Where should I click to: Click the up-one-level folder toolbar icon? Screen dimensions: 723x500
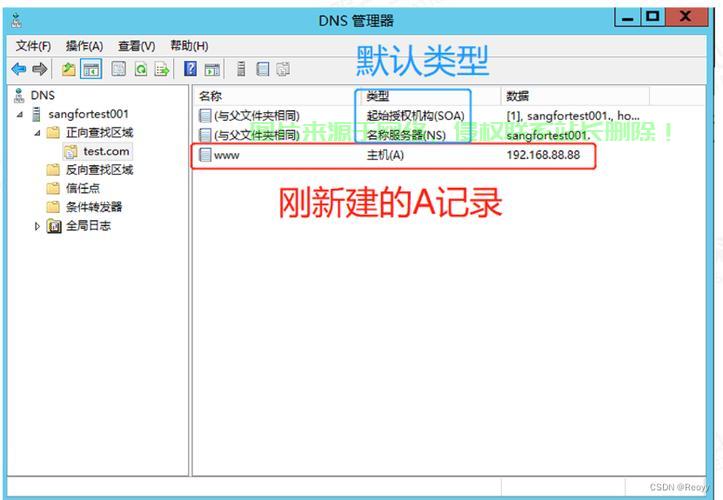coord(69,70)
